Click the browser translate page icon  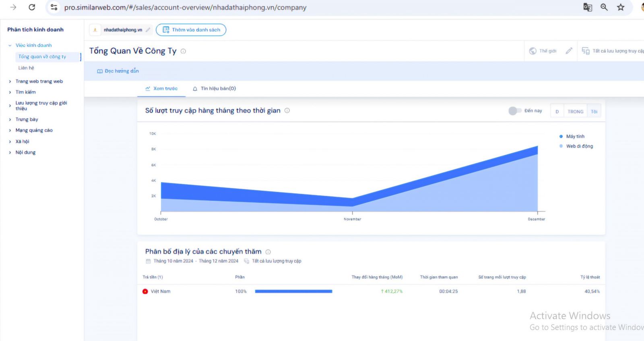click(x=587, y=7)
